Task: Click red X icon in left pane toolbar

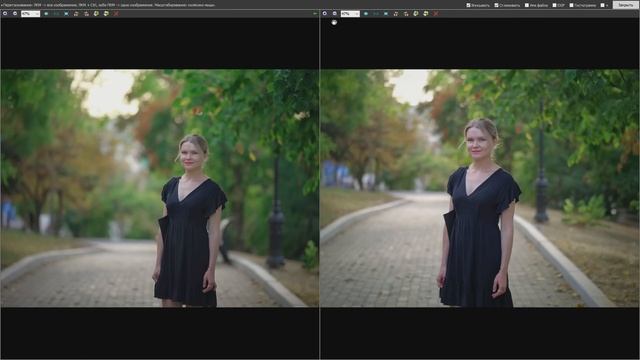Action: click(x=116, y=13)
